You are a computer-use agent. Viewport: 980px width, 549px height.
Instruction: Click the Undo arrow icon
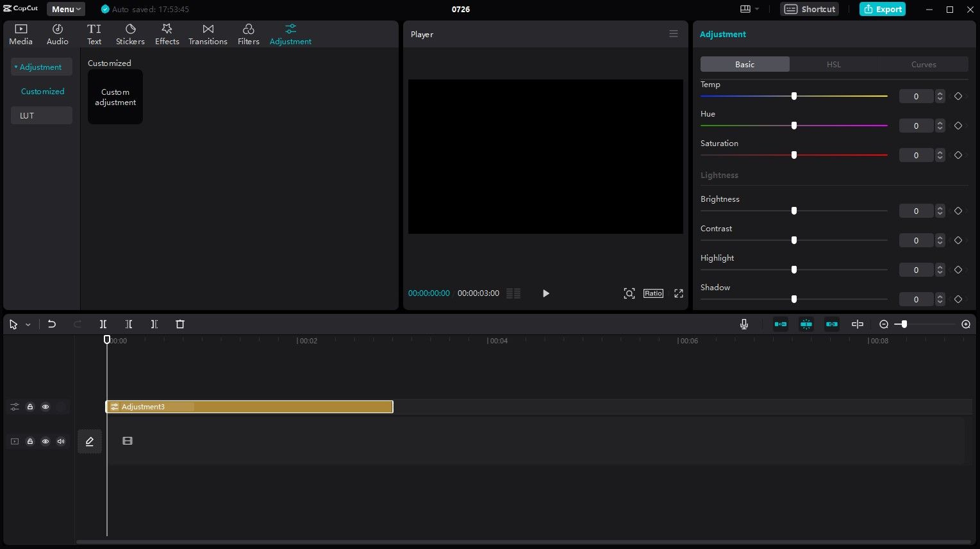point(52,324)
